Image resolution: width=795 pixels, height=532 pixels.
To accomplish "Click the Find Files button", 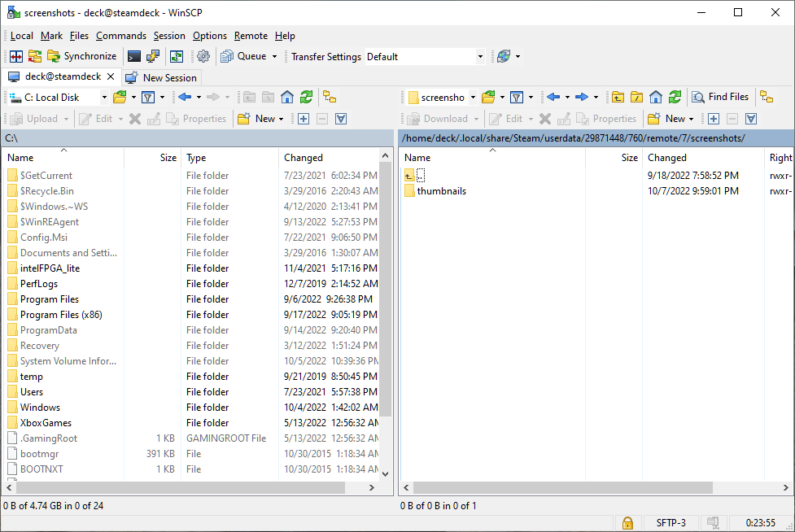I will click(720, 97).
